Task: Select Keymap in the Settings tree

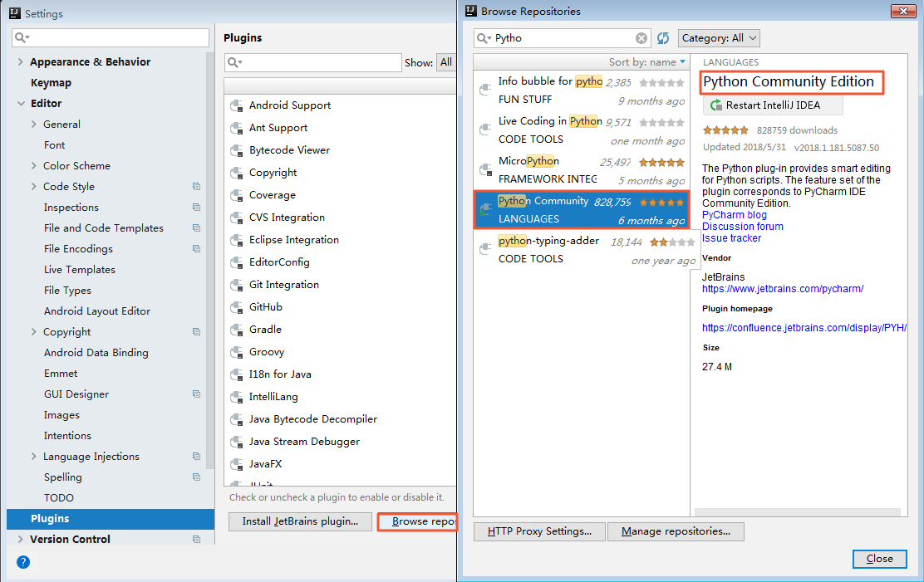Action: click(x=51, y=83)
